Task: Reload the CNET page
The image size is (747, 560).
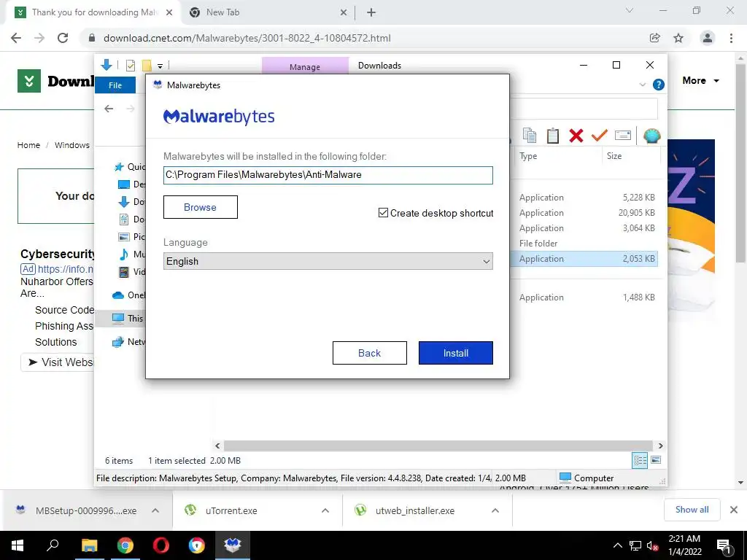Action: coord(63,38)
